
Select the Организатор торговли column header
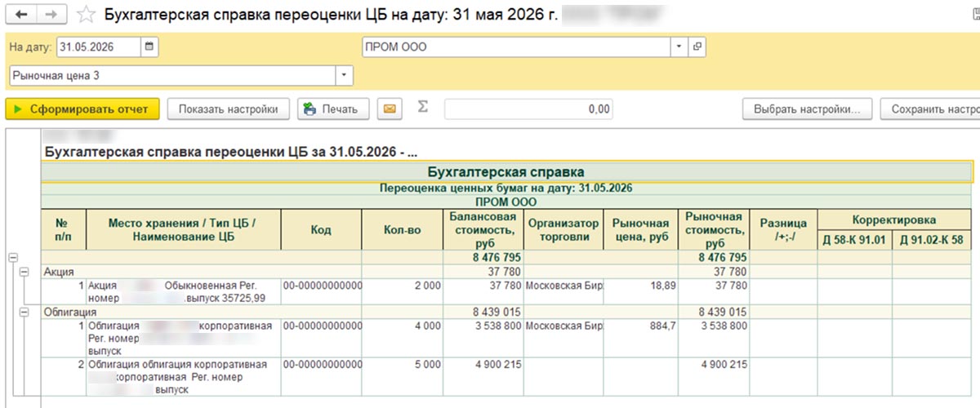point(563,231)
